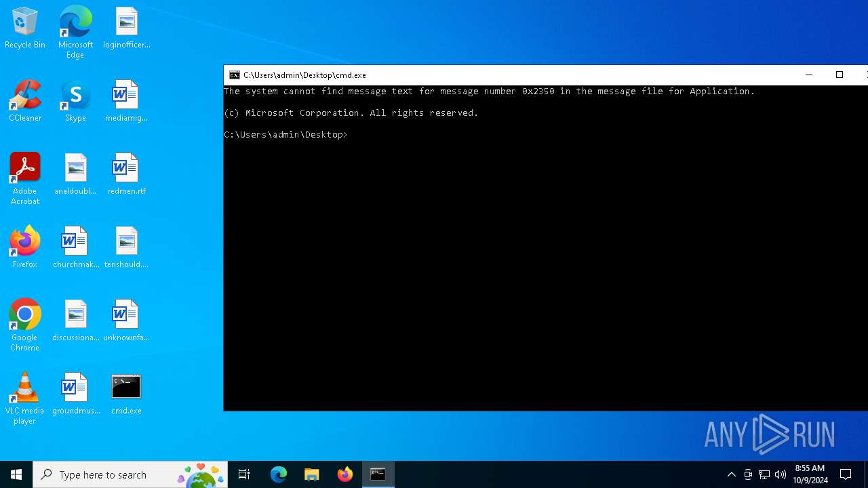Select the analdoubl image file
Image resolution: width=868 pixels, height=488 pixels.
[x=75, y=175]
